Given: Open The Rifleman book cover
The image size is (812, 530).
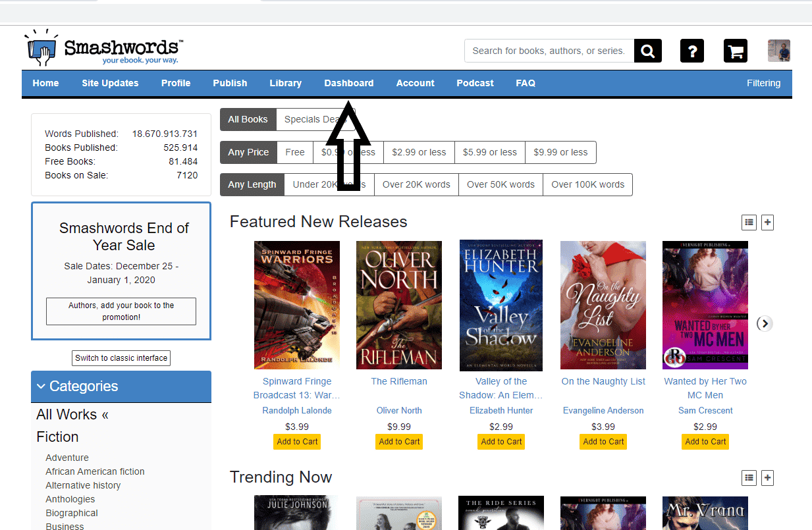Looking at the screenshot, I should click(399, 305).
